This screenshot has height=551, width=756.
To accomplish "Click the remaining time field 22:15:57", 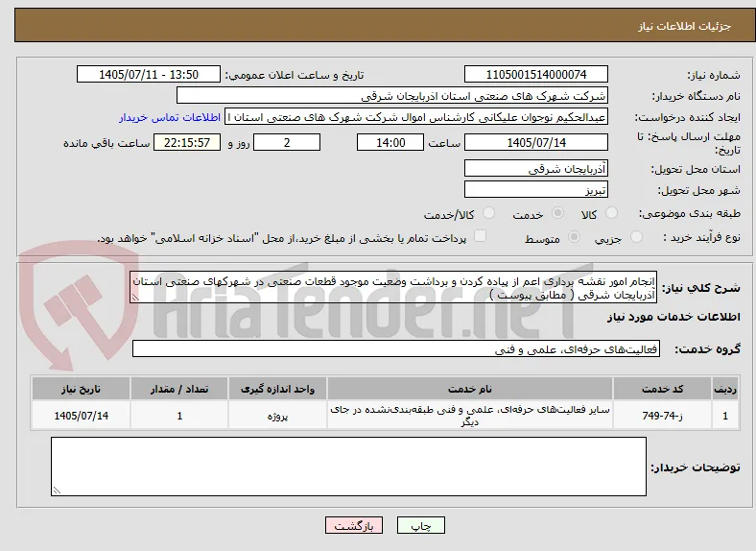I will [187, 142].
